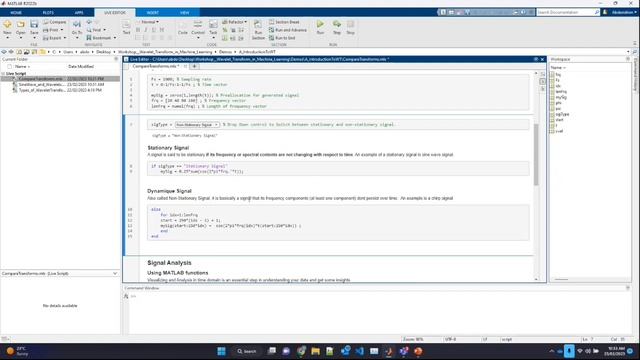Screen dimensions: 640x360
Task: Click the Current Folder panel actions icon
Action: 116,59
